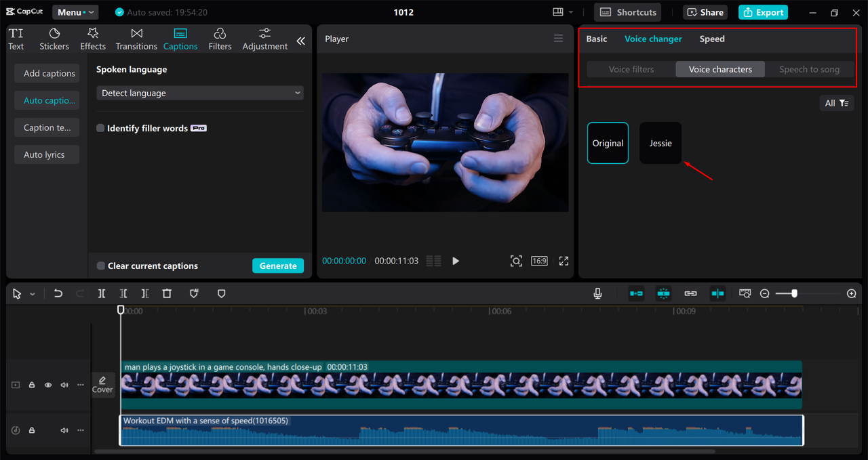Switch to the Speed tab
This screenshot has height=460, width=868.
712,39
